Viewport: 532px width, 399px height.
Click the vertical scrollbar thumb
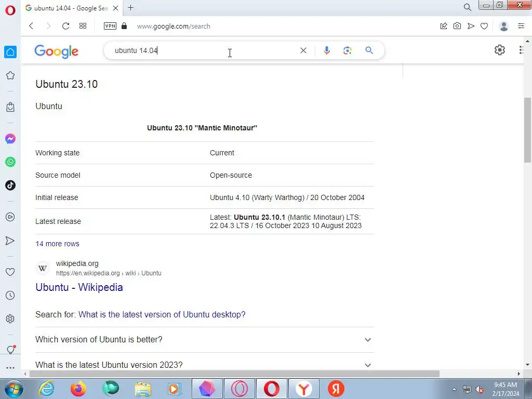pos(527,129)
